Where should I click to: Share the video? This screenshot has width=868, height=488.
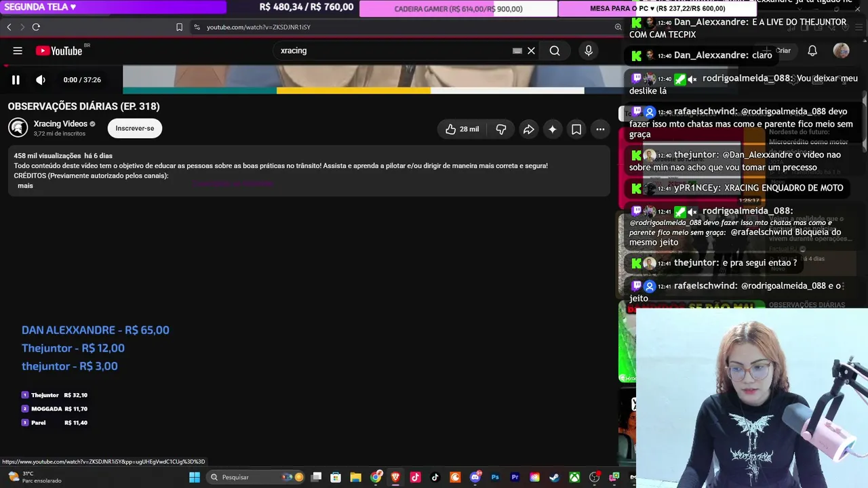click(x=528, y=129)
